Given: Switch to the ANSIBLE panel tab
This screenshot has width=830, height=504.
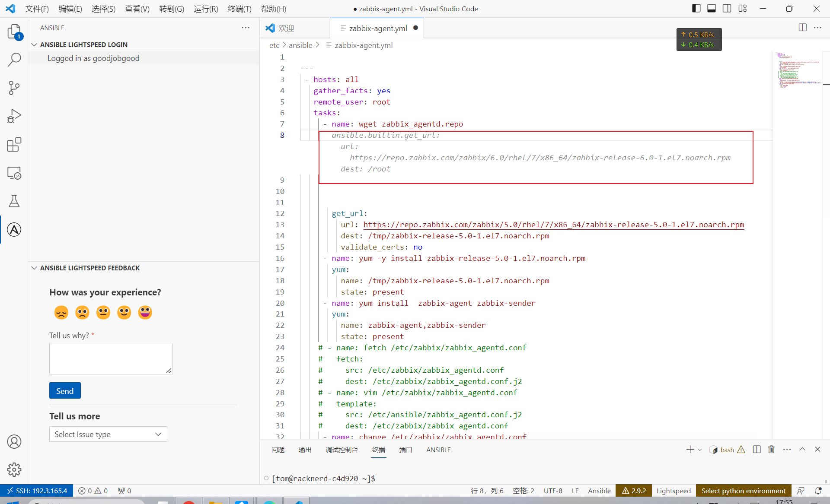Looking at the screenshot, I should [x=438, y=450].
